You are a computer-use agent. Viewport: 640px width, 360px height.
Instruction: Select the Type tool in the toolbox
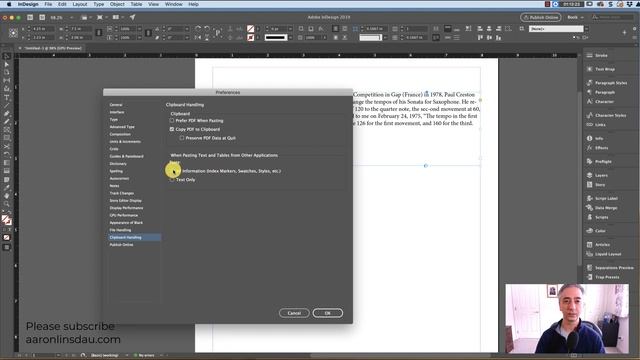click(x=7, y=97)
